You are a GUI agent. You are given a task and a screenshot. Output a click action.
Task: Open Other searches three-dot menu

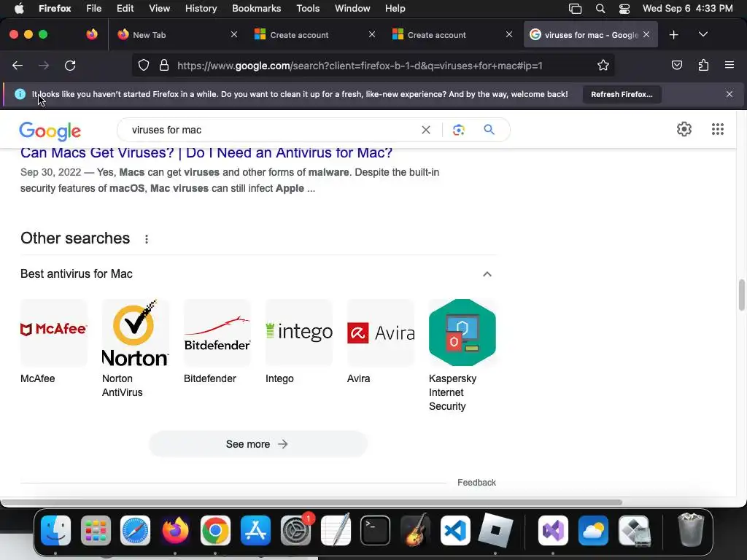point(147,239)
